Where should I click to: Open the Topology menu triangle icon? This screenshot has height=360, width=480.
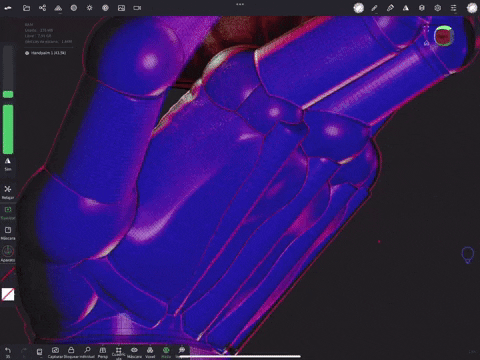coord(58,8)
